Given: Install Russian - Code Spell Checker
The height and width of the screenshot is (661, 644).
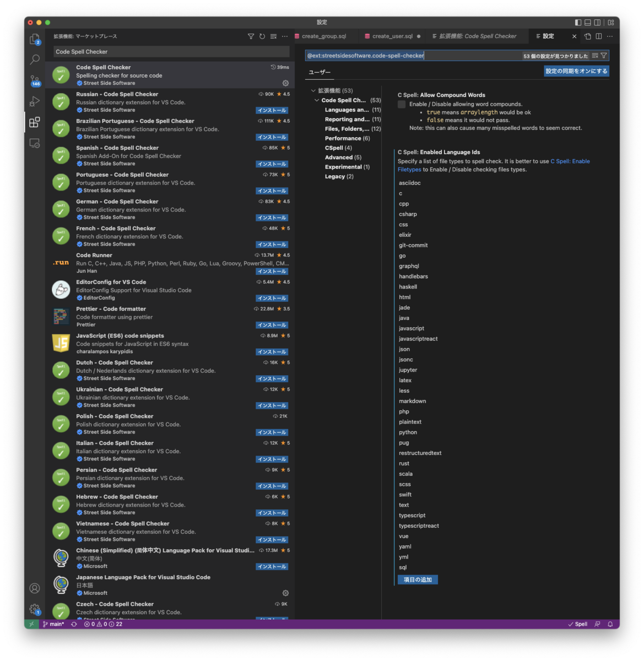Looking at the screenshot, I should 272,110.
